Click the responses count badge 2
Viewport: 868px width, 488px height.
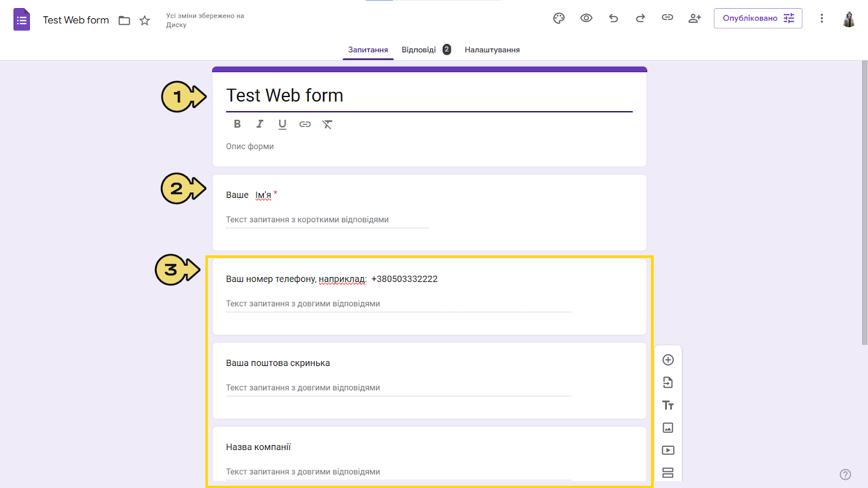(446, 49)
